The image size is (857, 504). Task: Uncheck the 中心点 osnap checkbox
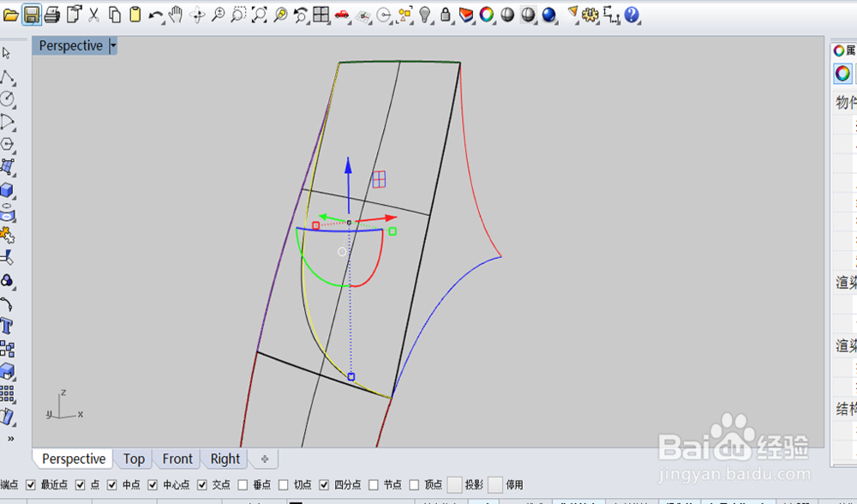coord(153,485)
